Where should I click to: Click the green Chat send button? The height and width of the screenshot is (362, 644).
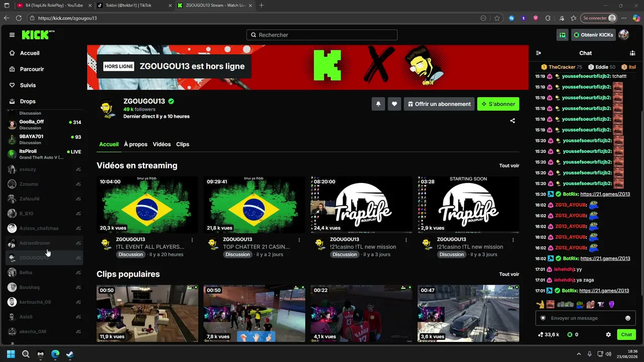(626, 334)
